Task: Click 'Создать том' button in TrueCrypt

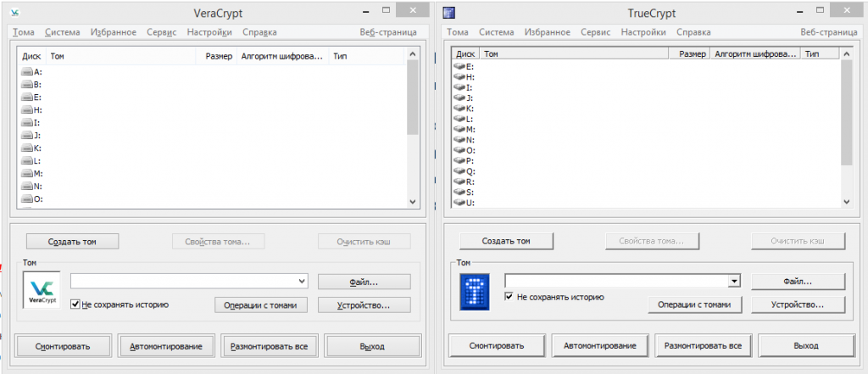Action: click(x=506, y=241)
